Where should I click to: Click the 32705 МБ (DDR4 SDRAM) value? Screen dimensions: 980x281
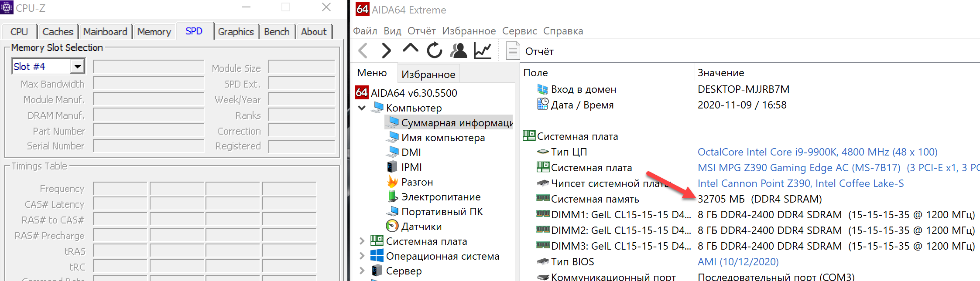(x=760, y=199)
